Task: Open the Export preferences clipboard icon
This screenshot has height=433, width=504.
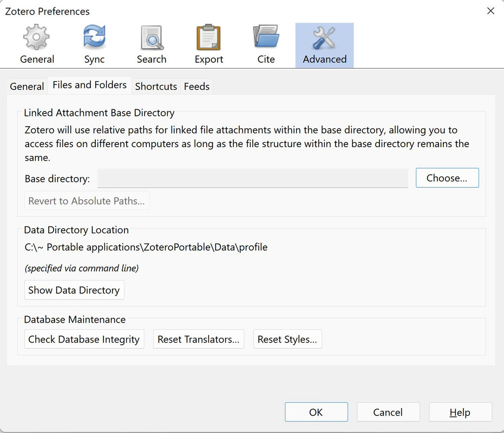Action: [x=208, y=37]
